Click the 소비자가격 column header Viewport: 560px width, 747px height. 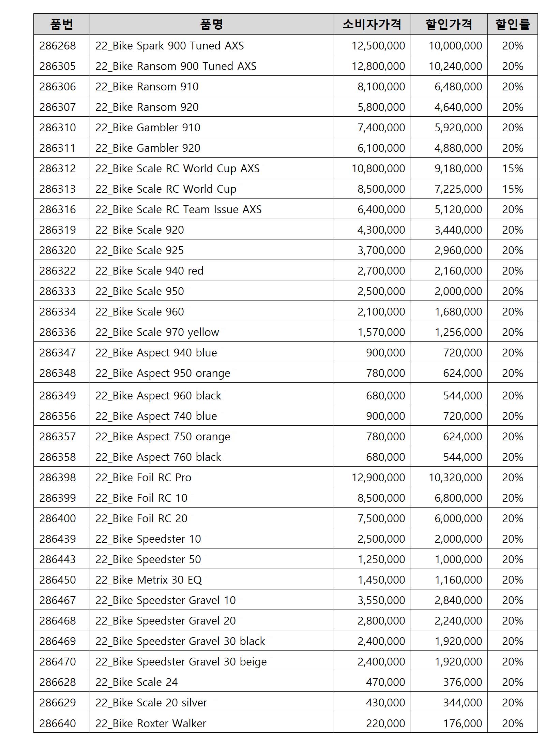click(x=372, y=24)
